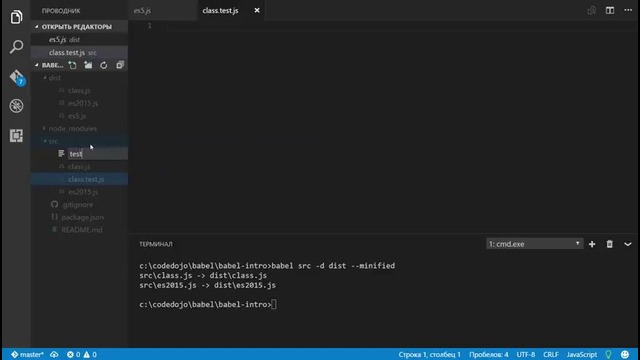
Task: Select language mode JavaScript
Action: pos(582,354)
